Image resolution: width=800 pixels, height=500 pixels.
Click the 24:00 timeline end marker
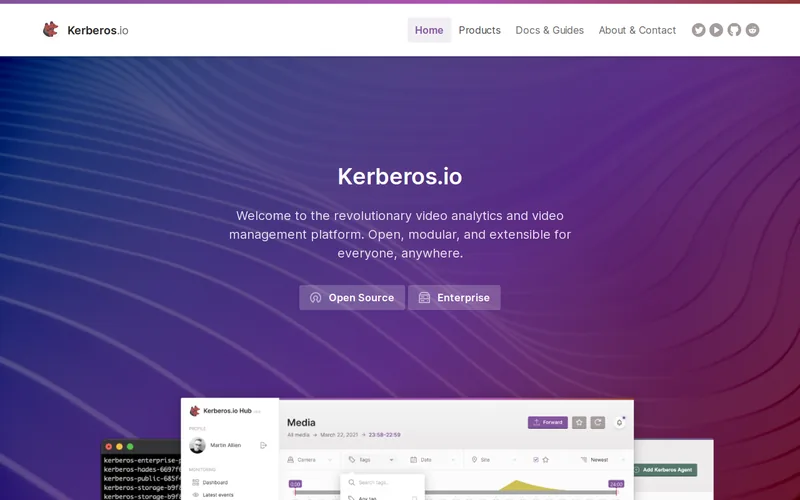coord(616,484)
